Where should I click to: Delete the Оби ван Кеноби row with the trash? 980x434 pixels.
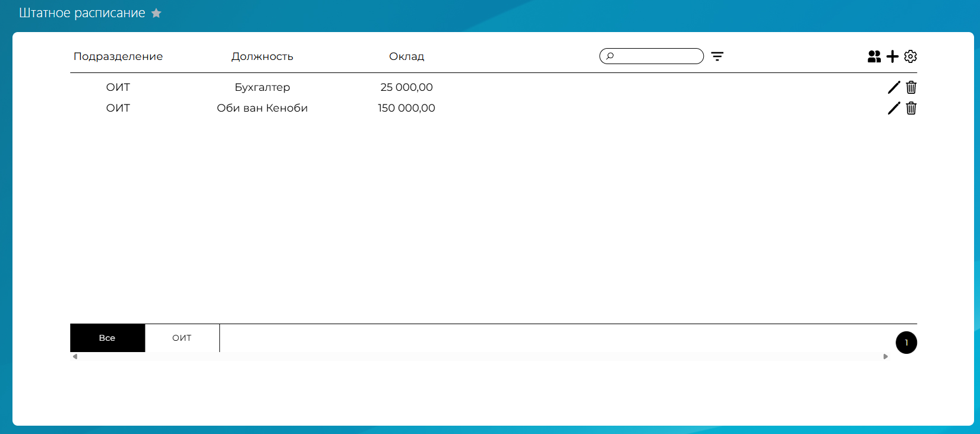(911, 108)
